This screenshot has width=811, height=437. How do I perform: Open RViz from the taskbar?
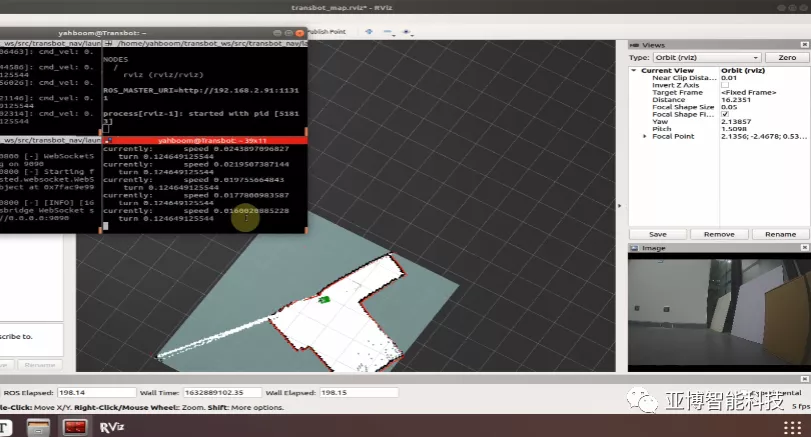point(112,427)
